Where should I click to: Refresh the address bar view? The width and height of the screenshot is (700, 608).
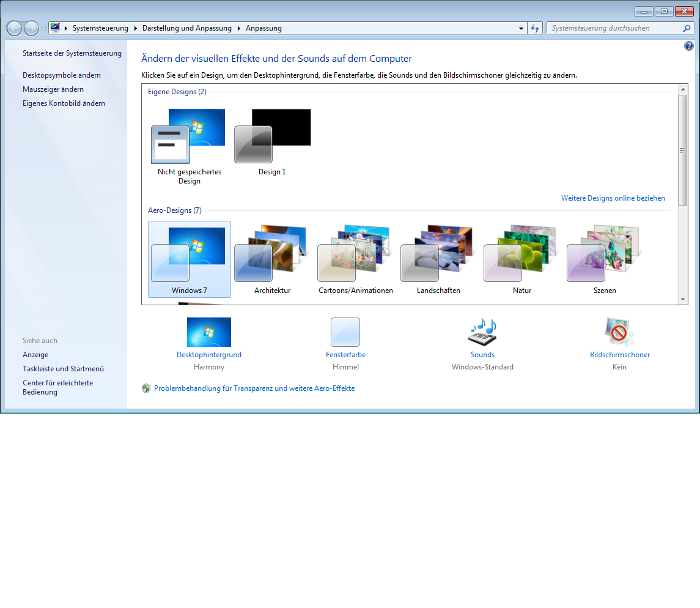point(535,28)
